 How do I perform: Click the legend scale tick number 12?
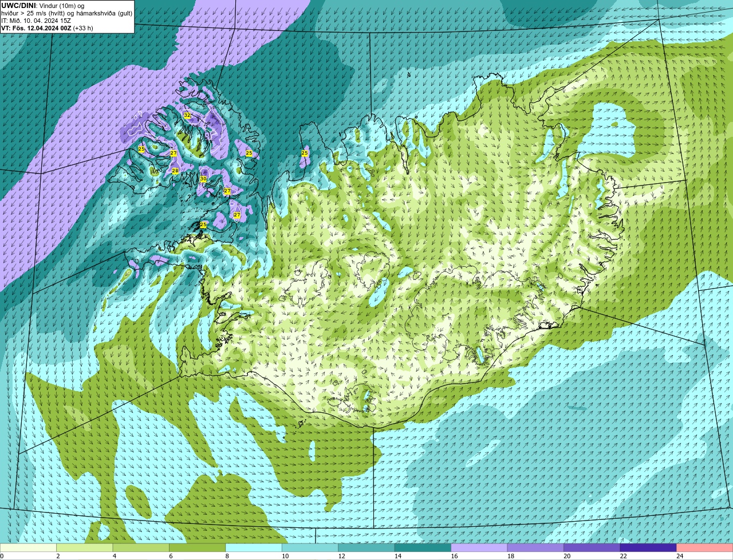pos(341,556)
